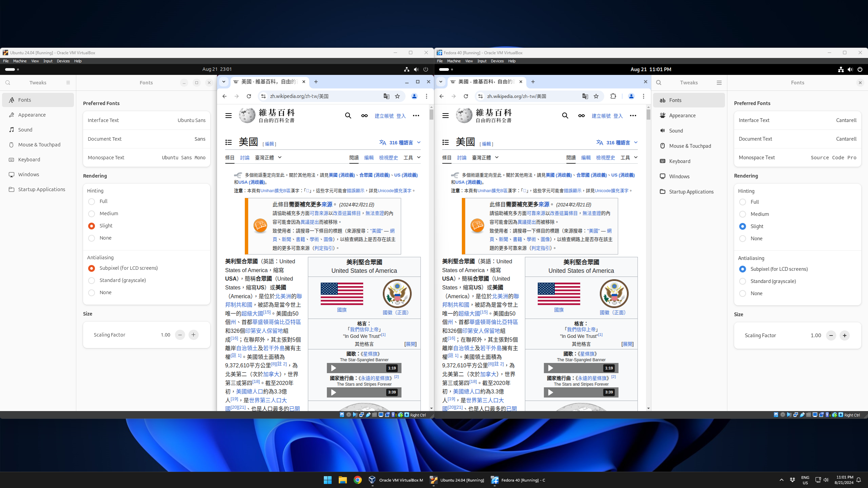The height and width of the screenshot is (488, 868).
Task: Select None hinting in Ubuntu Tweaks
Action: pyautogui.click(x=92, y=238)
